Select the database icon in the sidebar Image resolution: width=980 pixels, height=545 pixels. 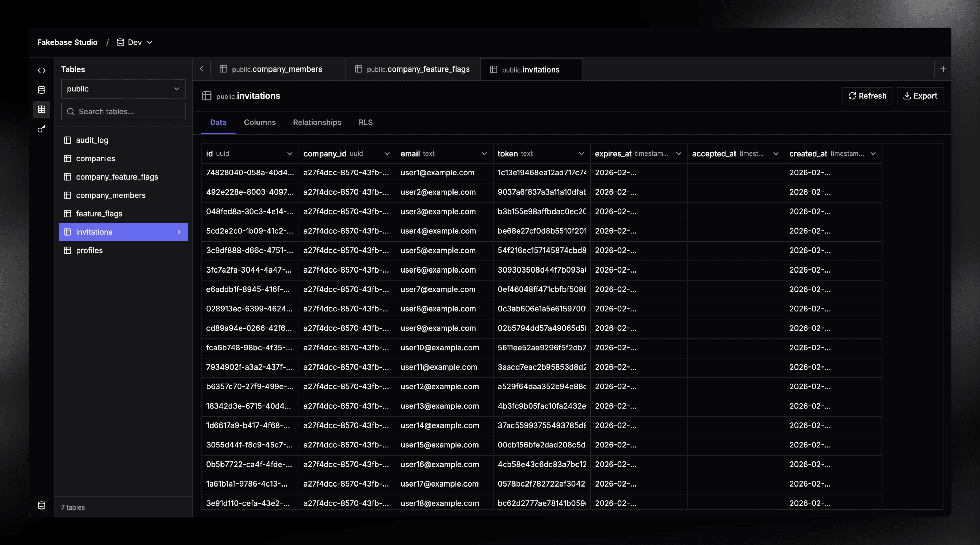tap(41, 90)
